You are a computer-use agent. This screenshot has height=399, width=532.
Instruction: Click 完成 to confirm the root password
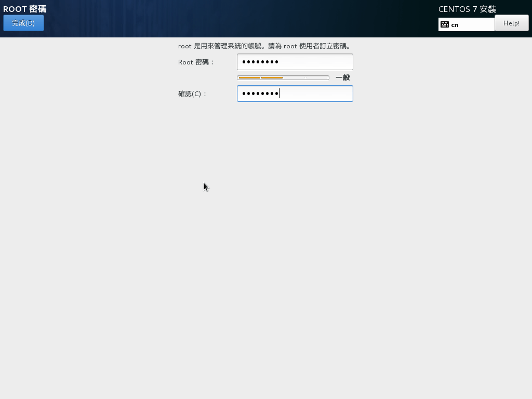pyautogui.click(x=23, y=23)
